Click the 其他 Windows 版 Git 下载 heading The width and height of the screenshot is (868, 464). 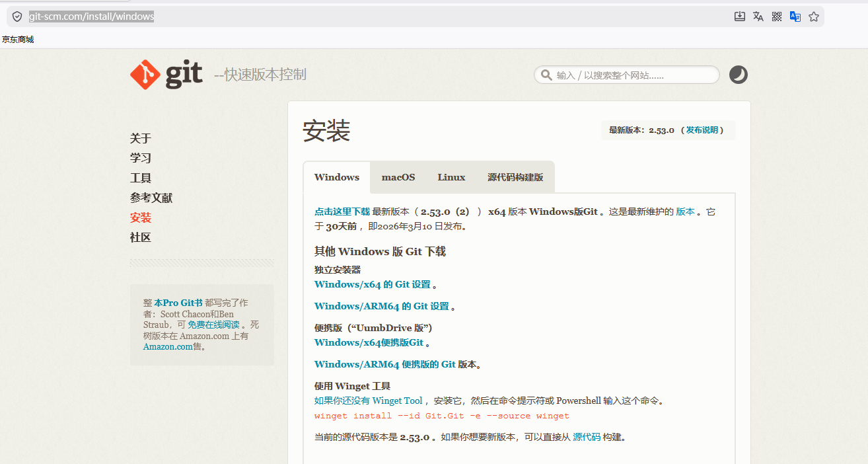coord(380,251)
